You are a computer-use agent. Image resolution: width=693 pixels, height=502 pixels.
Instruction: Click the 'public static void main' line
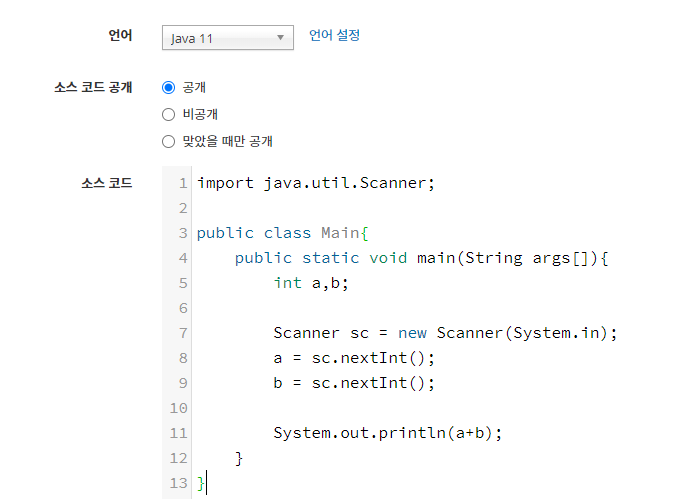421,258
